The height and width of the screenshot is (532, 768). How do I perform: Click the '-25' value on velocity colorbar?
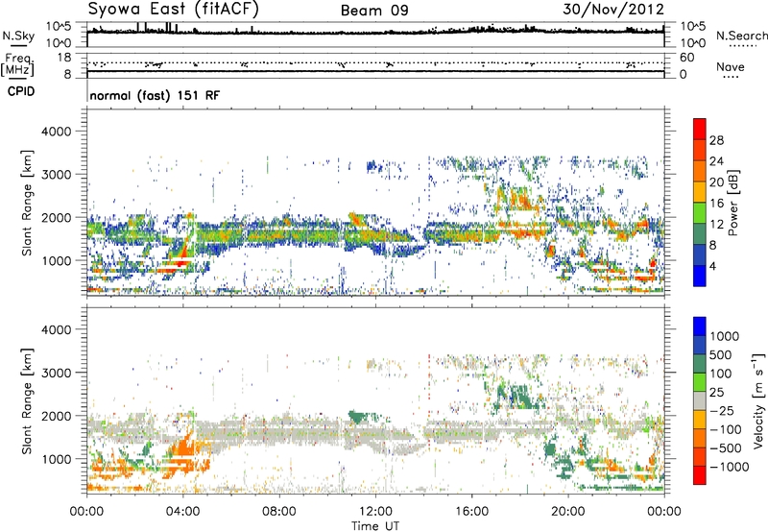tap(721, 410)
